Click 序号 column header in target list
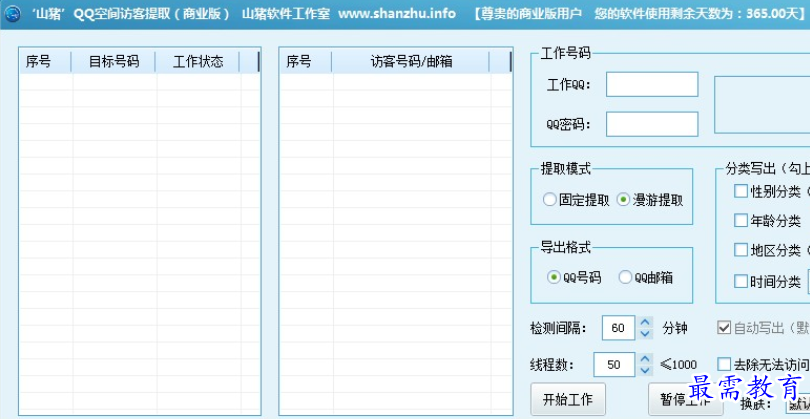The image size is (810, 419). pyautogui.click(x=45, y=62)
